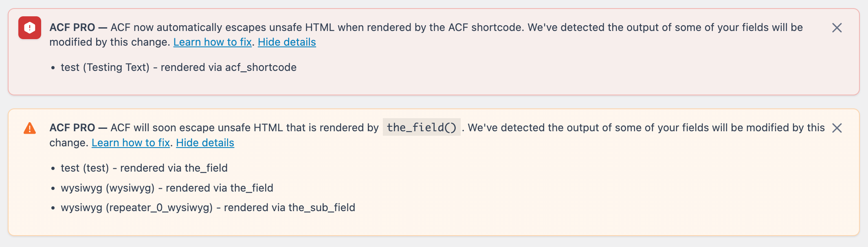Dismiss the ACF shortcode escaping notice

[838, 28]
